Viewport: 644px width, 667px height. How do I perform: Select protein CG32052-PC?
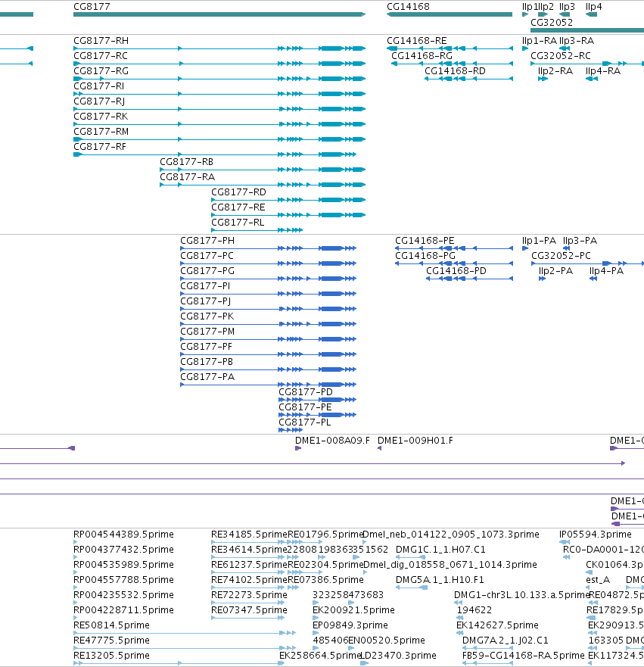[x=561, y=256]
